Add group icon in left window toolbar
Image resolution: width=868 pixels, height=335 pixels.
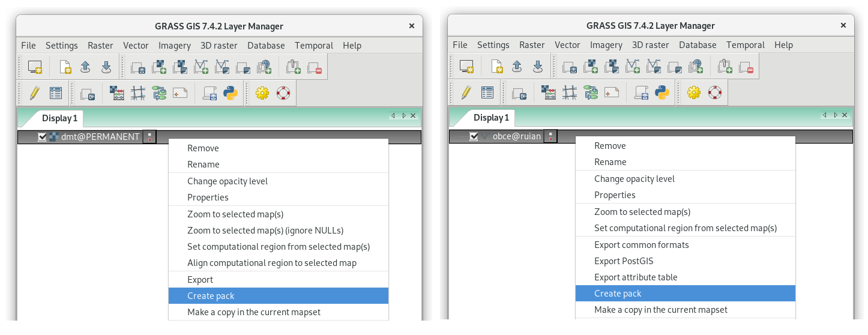tap(294, 67)
